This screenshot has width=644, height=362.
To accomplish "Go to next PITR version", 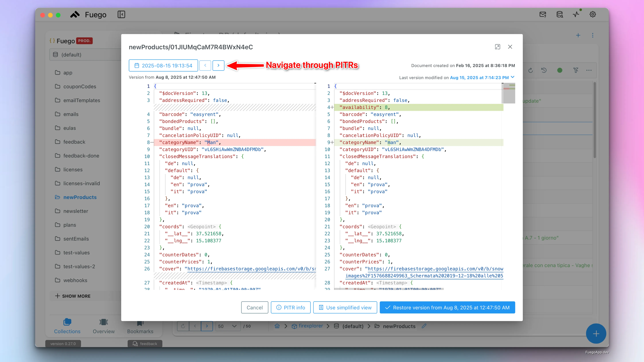I will point(218,65).
